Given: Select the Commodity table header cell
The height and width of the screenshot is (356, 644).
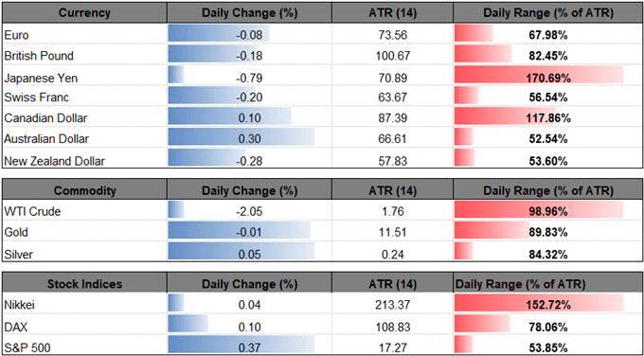Looking at the screenshot, I should click(84, 190).
